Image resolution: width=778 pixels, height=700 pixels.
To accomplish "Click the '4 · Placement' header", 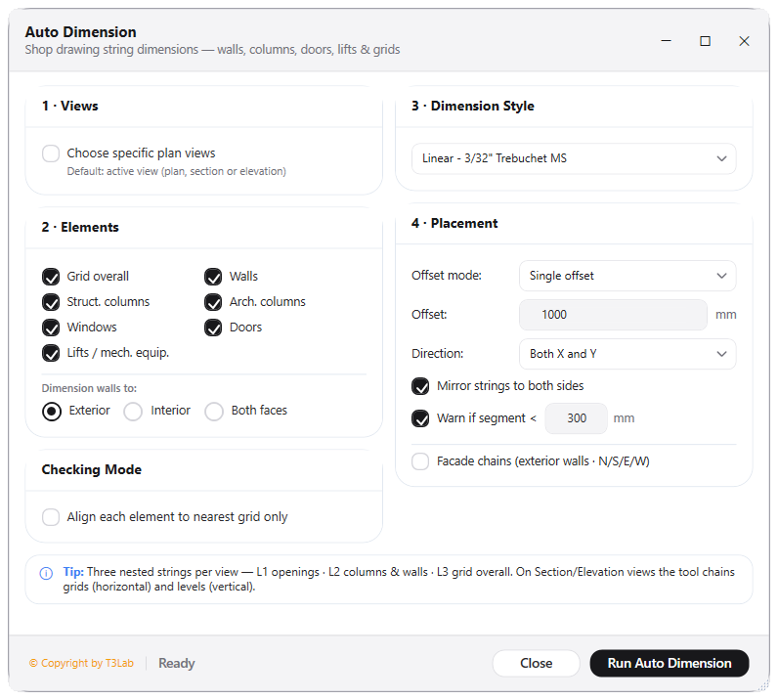I will [454, 224].
